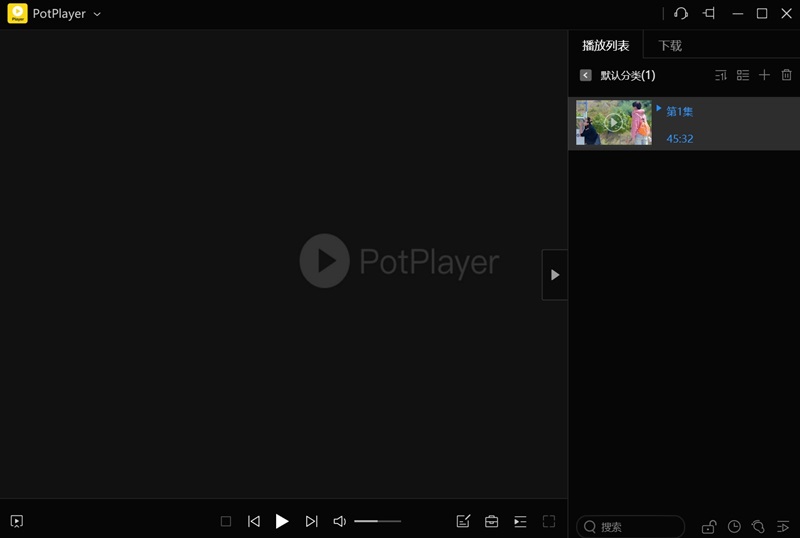Select the 第1集 video thumbnail
The height and width of the screenshot is (538, 800).
pos(614,123)
